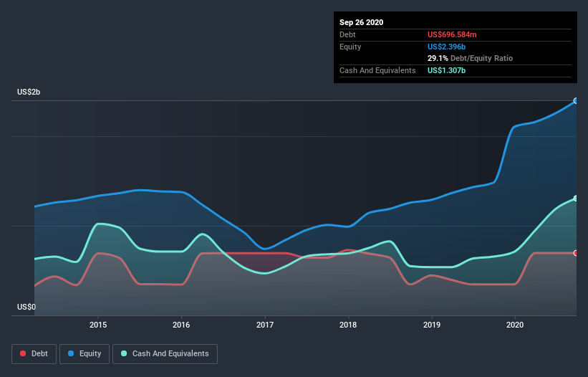This screenshot has height=377, width=588.
Task: Click the Equity row label in tooltip
Action: [x=350, y=47]
